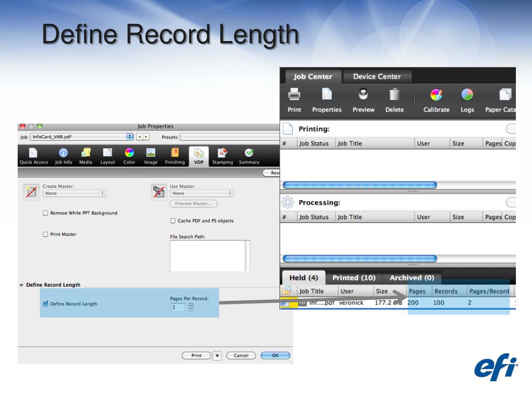Toggle the Print Master checkbox
Image resolution: width=532 pixels, height=399 pixels.
pyautogui.click(x=46, y=234)
